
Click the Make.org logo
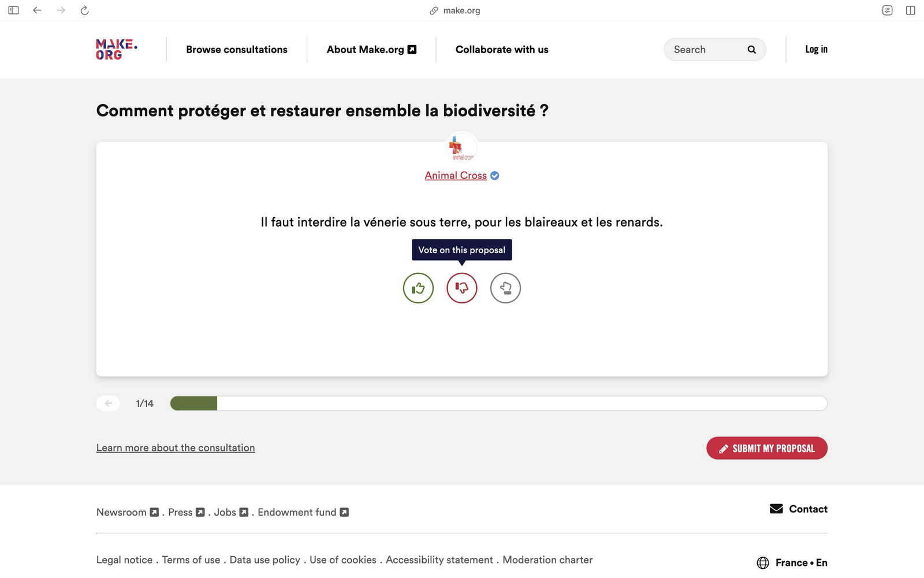(116, 50)
